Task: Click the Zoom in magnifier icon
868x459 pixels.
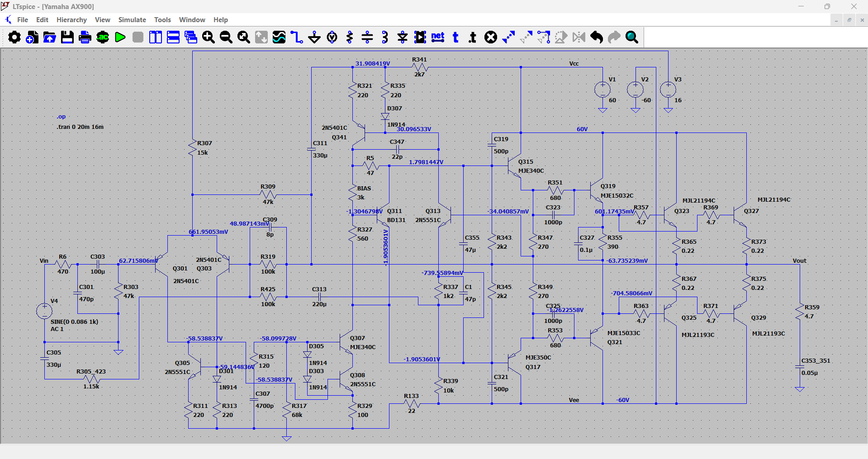Action: tap(209, 37)
